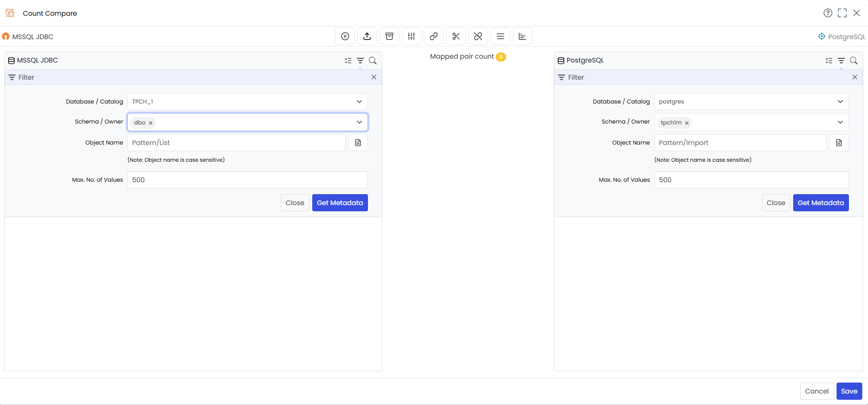Click the pause icon in the toolbar
The width and height of the screenshot is (868, 405).
(x=345, y=36)
